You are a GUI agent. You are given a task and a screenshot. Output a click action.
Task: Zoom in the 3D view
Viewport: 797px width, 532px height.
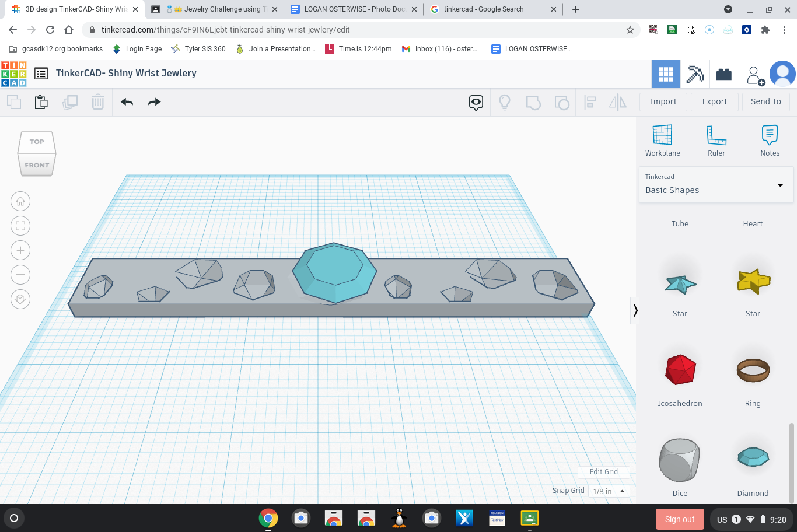20,251
